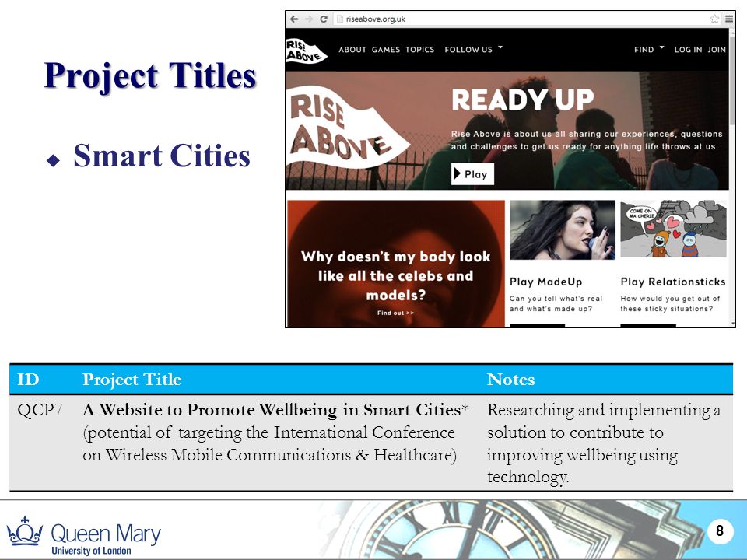Click the ID column header
The image size is (747, 560).
28,380
